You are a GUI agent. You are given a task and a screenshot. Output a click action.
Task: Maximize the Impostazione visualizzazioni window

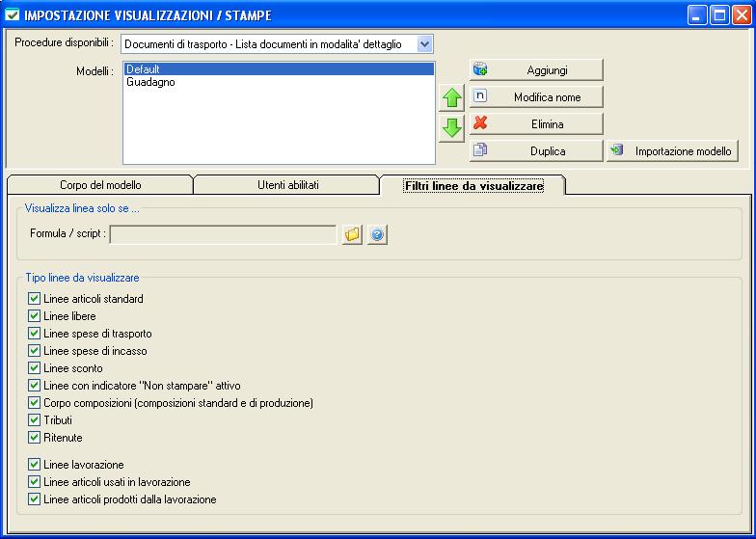tap(719, 15)
